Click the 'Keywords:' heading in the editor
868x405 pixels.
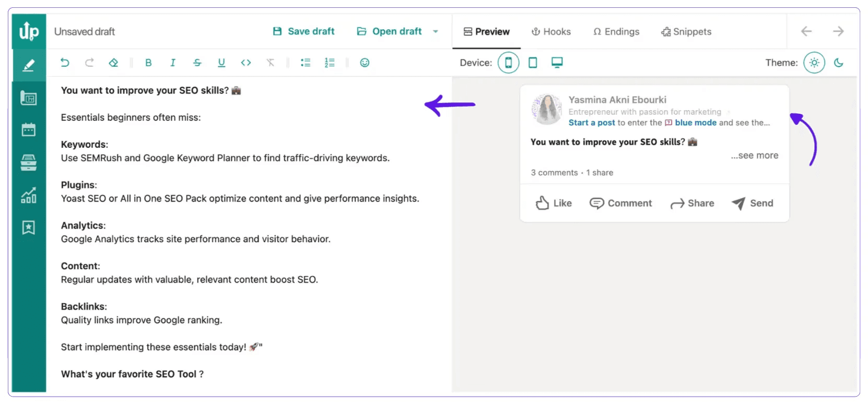pos(85,145)
